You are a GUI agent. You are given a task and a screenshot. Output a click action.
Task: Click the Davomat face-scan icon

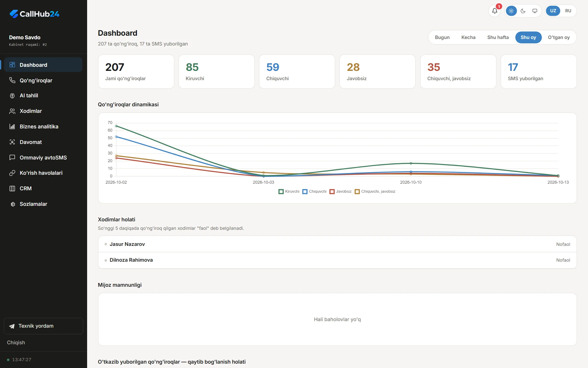click(x=12, y=142)
